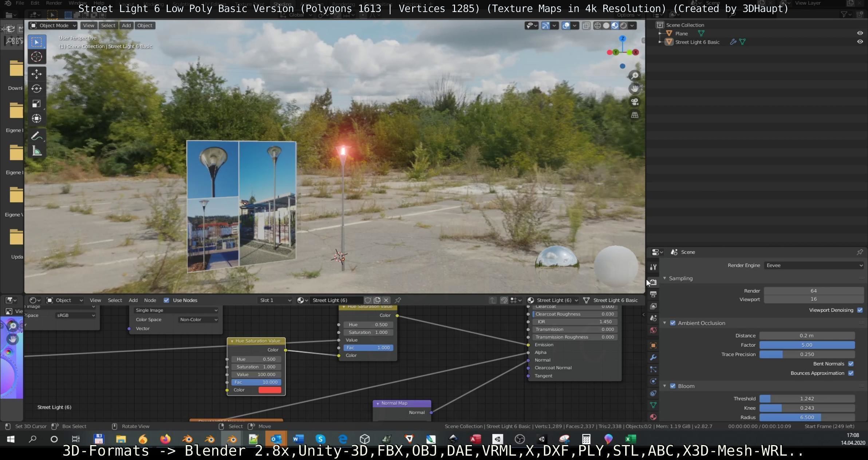Select the Measure tool icon
The image size is (868, 460).
pyautogui.click(x=36, y=151)
